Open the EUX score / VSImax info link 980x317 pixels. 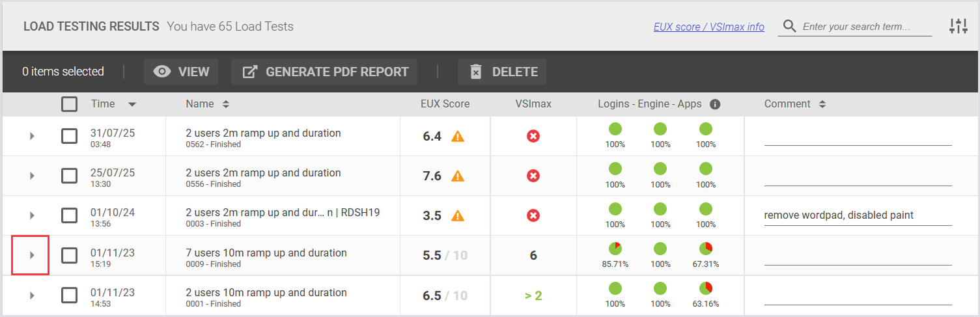click(708, 27)
